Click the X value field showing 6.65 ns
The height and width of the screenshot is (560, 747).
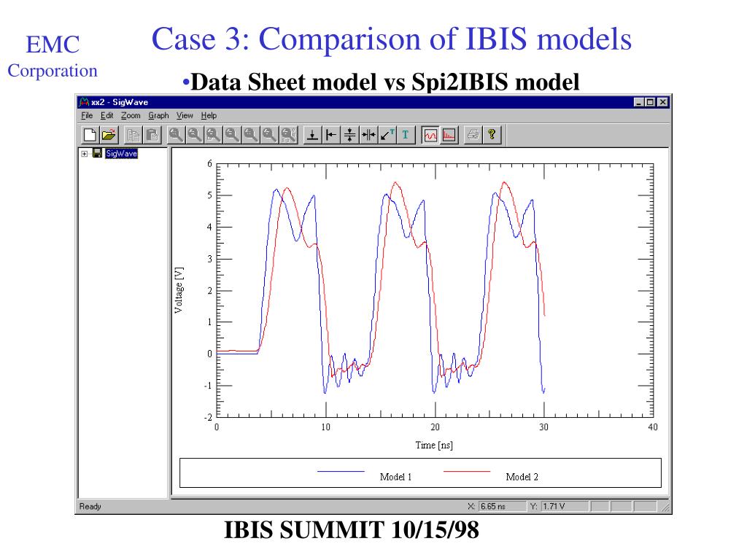502,506
